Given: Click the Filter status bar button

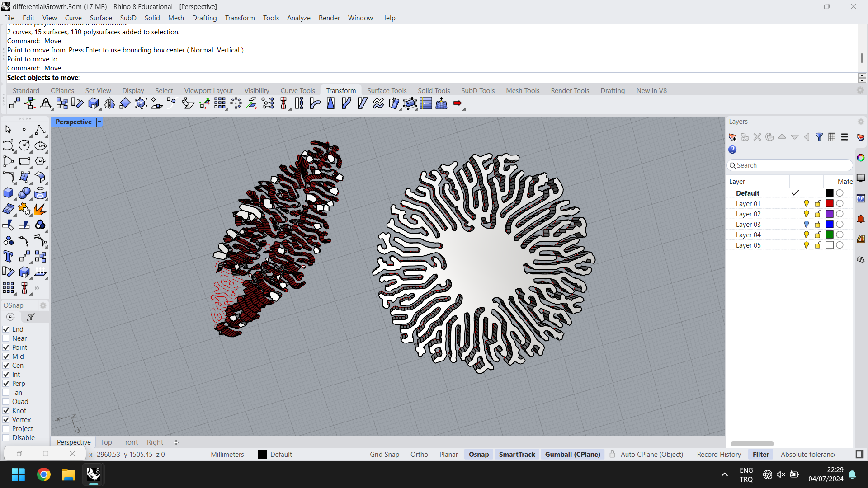Looking at the screenshot, I should [760, 455].
